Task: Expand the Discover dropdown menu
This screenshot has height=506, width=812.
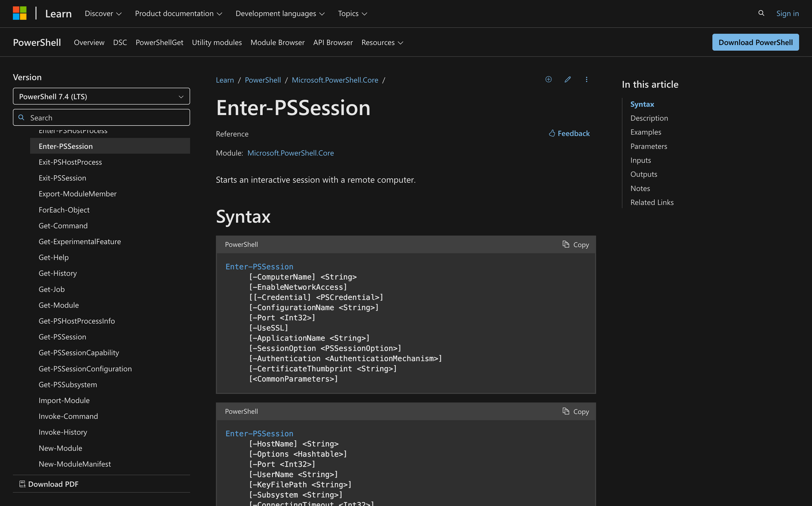Action: click(103, 13)
